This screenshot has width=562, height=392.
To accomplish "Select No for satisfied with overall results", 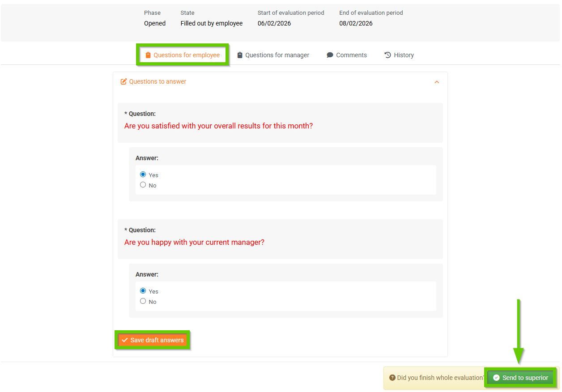I will [x=143, y=185].
